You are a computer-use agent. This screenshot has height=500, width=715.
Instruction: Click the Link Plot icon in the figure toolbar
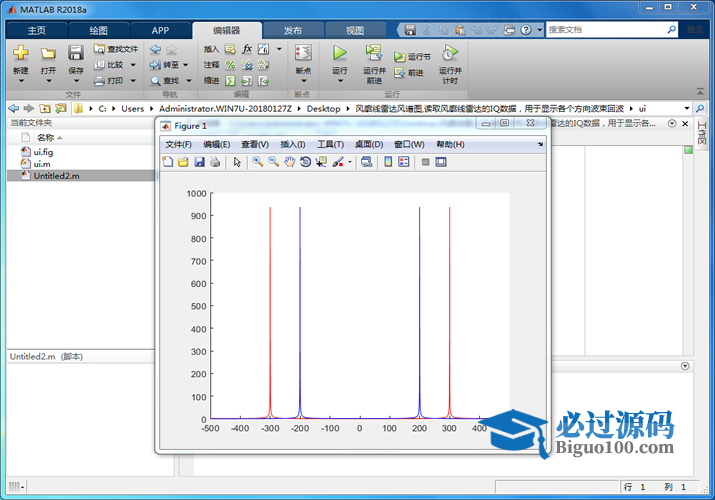[x=366, y=162]
